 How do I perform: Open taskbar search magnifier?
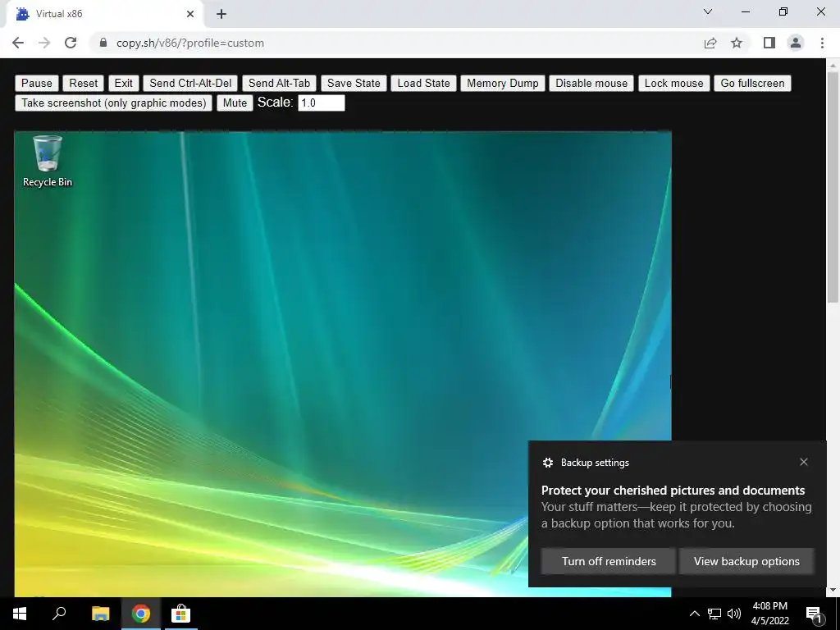click(x=59, y=614)
